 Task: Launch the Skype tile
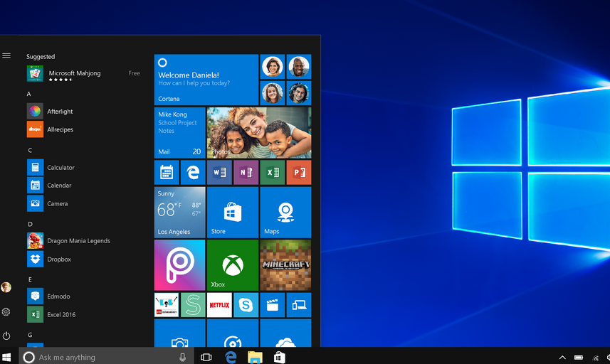[246, 305]
